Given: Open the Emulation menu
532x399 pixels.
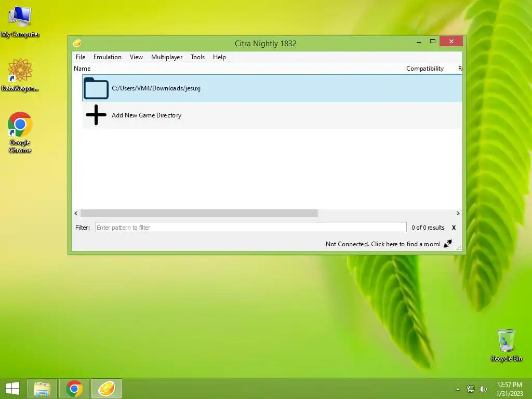Looking at the screenshot, I should [107, 57].
